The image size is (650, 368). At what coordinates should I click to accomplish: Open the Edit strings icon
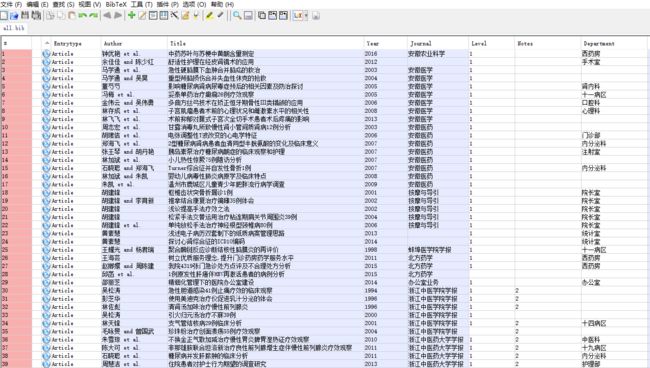pyautogui.click(x=164, y=16)
